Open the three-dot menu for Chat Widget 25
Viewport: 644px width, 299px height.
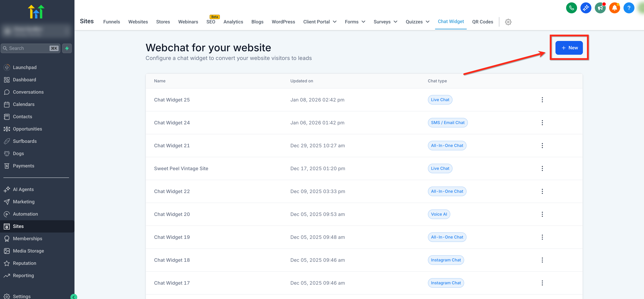pyautogui.click(x=542, y=100)
